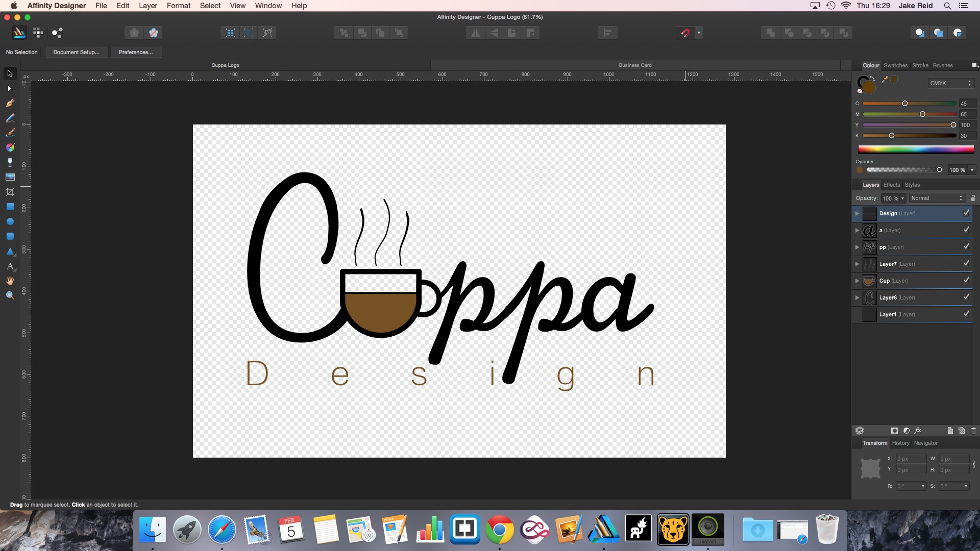
Task: Select the Zoom magnifier tool
Action: point(10,295)
